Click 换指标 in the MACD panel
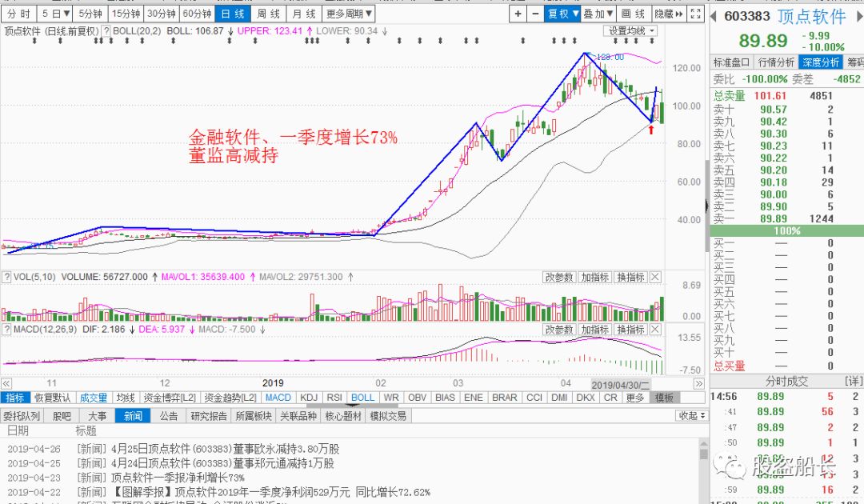The image size is (864, 504). pos(631,330)
